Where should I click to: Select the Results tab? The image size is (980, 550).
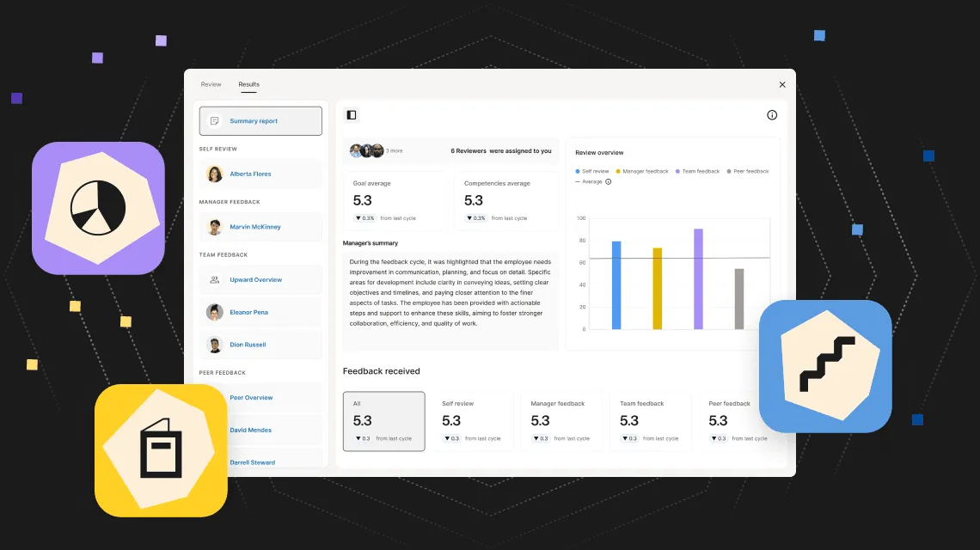(x=248, y=84)
